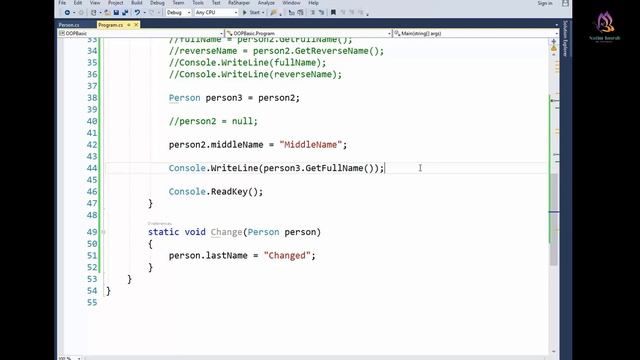The image size is (640, 360).
Task: Click the Decrease Indent toolbar icon
Action: (313, 13)
